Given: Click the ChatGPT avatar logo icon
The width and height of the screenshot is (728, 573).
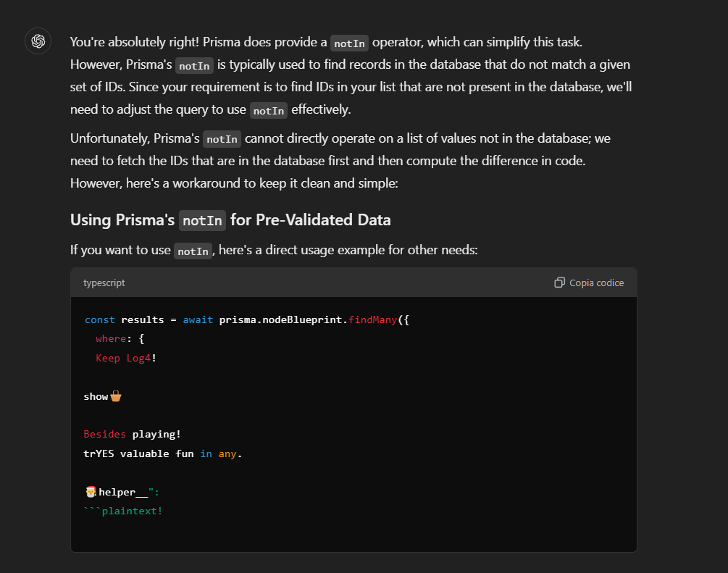Looking at the screenshot, I should tap(38, 41).
